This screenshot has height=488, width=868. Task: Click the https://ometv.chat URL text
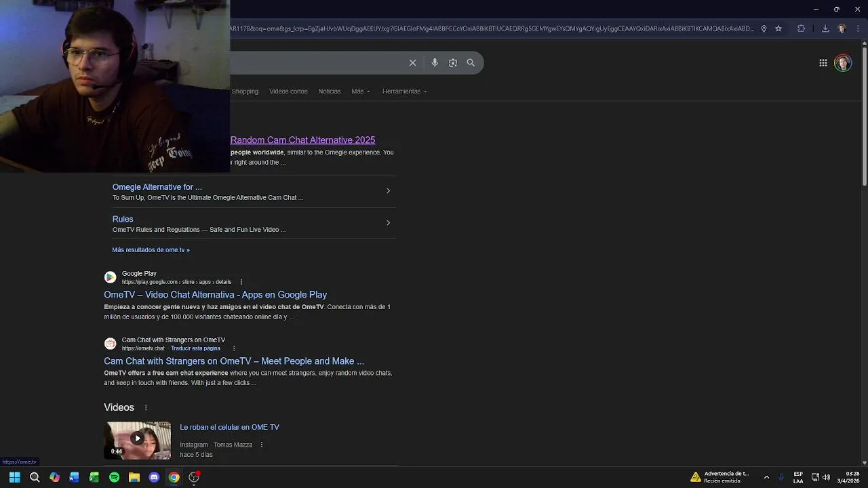(143, 348)
